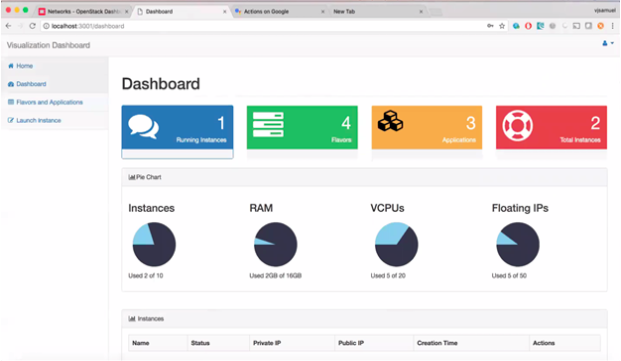Open Flavors and Applications link
The height and width of the screenshot is (361, 621).
tap(50, 102)
